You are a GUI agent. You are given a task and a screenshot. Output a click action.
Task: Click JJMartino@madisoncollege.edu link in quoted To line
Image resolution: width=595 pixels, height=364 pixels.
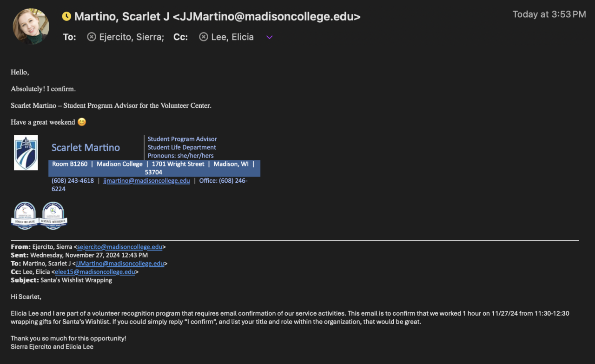(x=119, y=264)
